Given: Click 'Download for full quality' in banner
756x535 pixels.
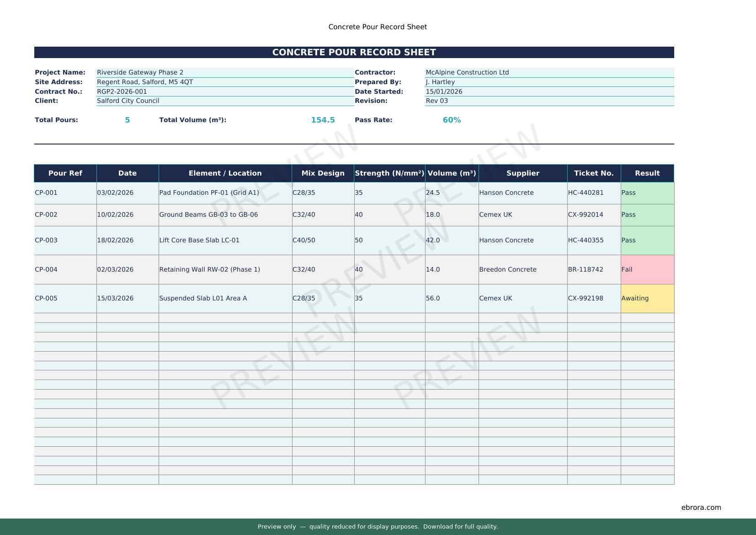Looking at the screenshot, I should pyautogui.click(x=460, y=527).
